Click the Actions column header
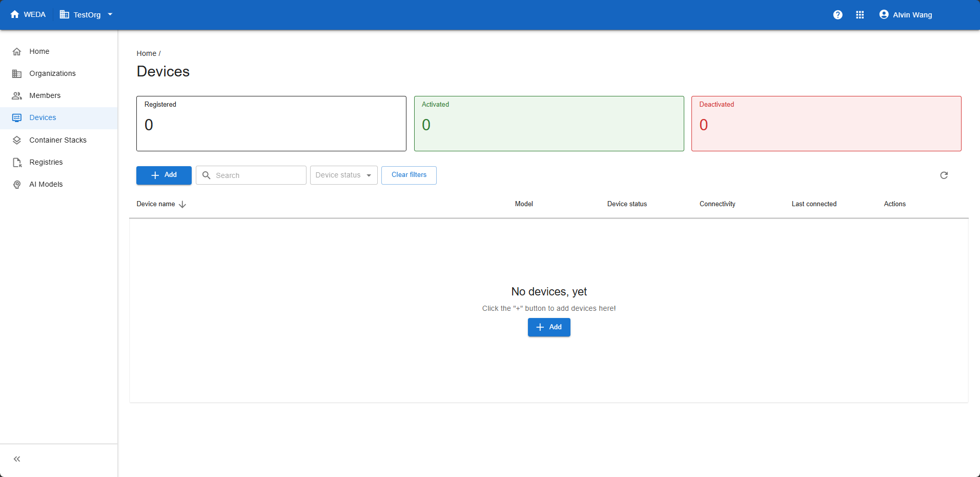This screenshot has height=477, width=980. [x=895, y=204]
